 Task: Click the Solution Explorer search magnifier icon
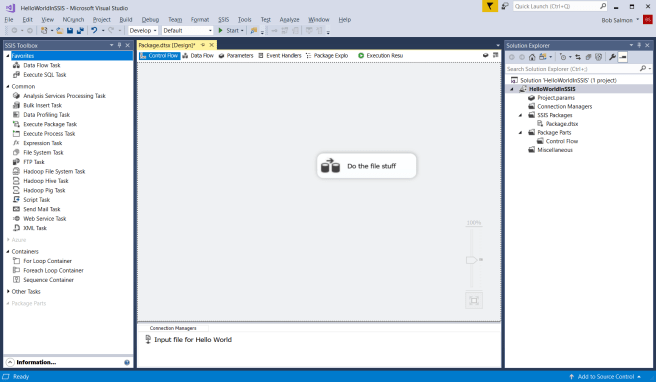click(643, 69)
